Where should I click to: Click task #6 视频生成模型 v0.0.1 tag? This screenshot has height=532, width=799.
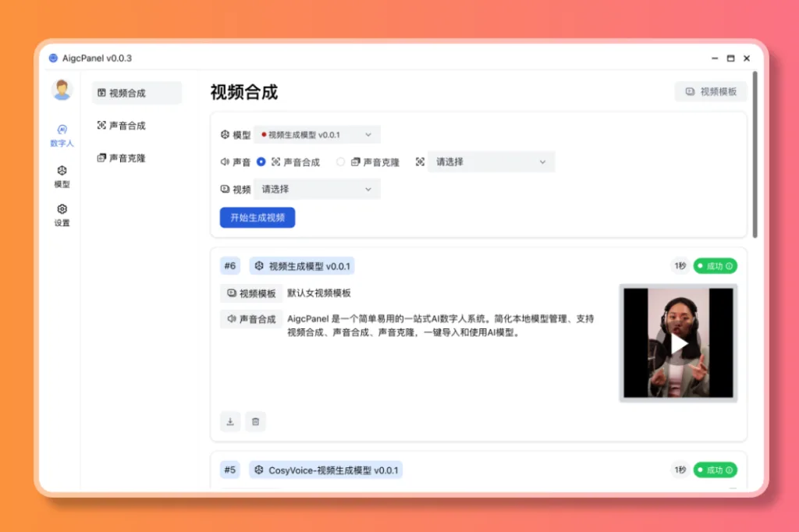pyautogui.click(x=302, y=266)
